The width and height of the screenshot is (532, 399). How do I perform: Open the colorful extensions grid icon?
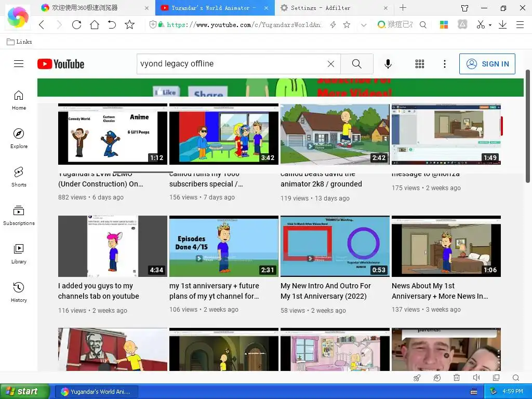[444, 24]
